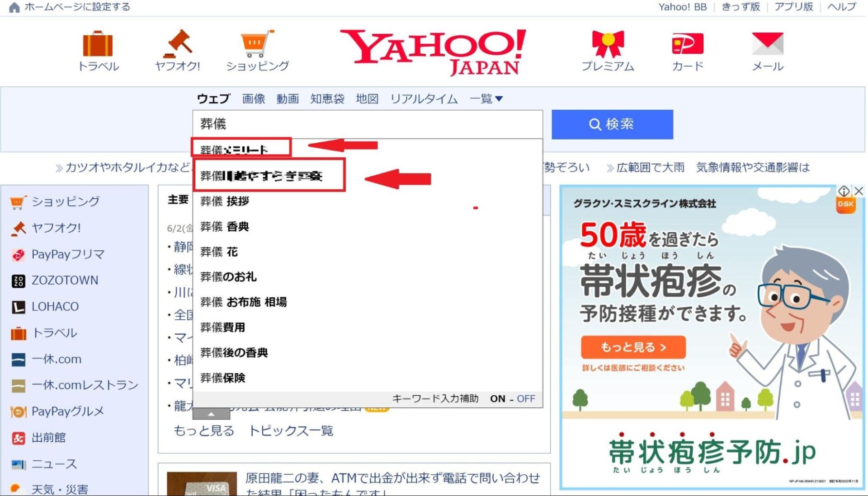The height and width of the screenshot is (496, 868).
Task: Click the Demae-can (出前館) sidebar icon
Action: coord(18,438)
